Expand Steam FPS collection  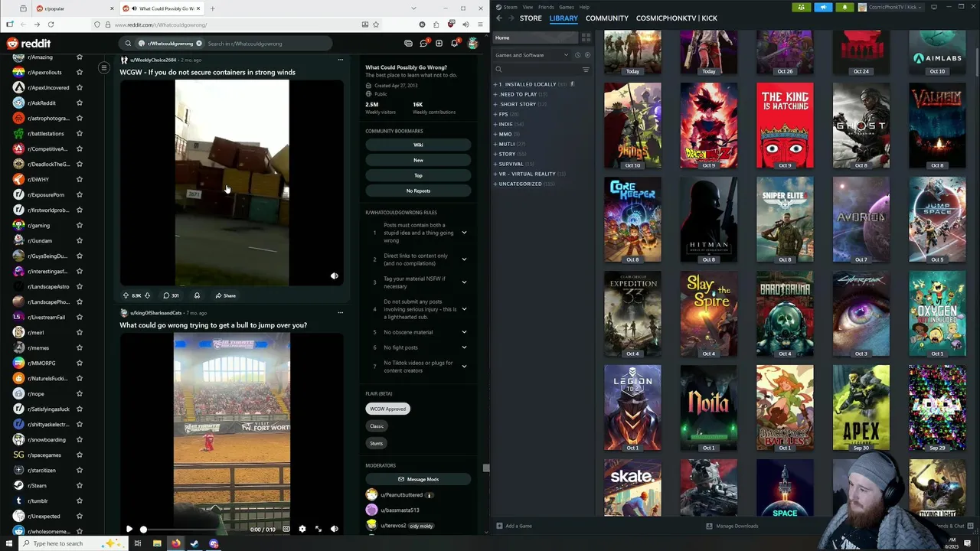pos(495,114)
